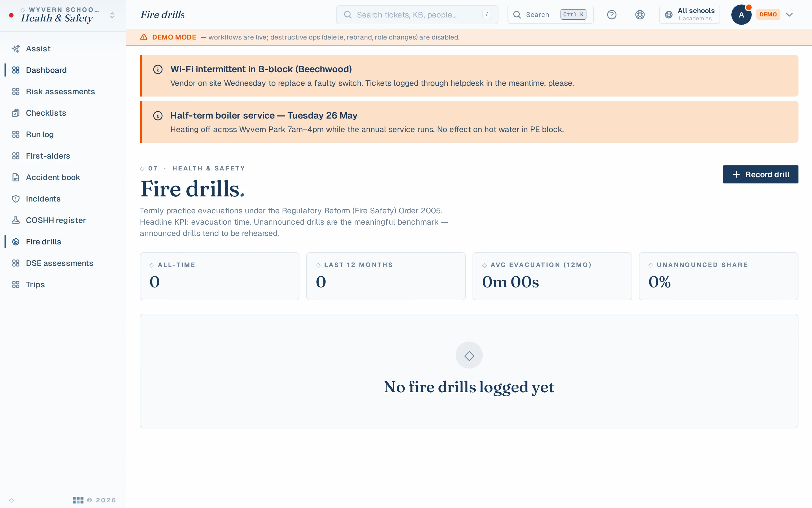Click the Last 12 months stat card
Image resolution: width=812 pixels, height=508 pixels.
(x=386, y=276)
